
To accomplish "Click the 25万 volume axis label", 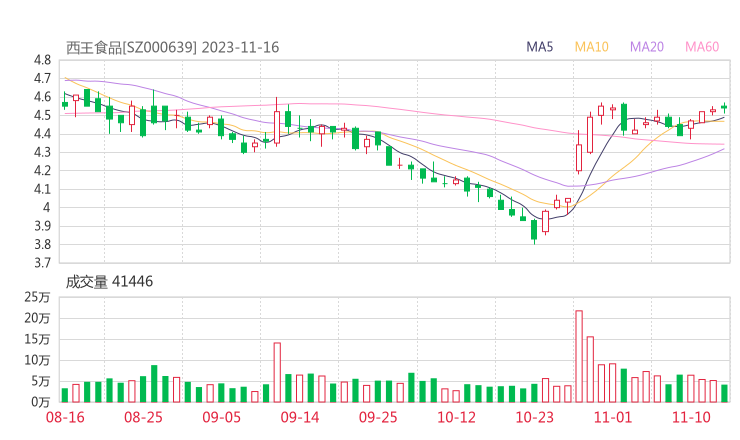I will (38, 297).
